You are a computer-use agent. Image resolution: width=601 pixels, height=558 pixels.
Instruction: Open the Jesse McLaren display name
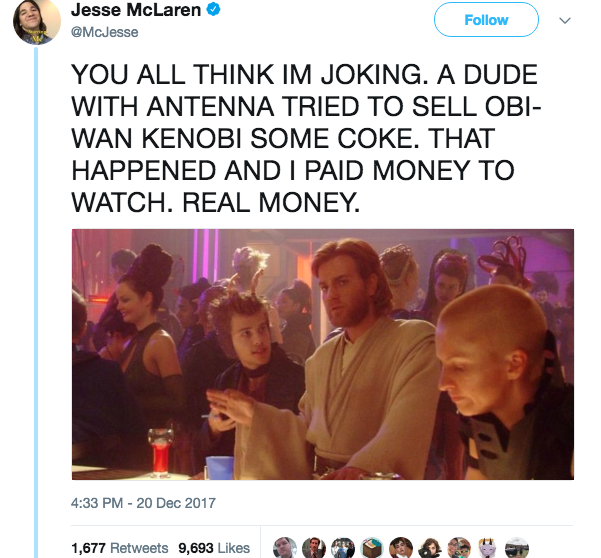(136, 10)
